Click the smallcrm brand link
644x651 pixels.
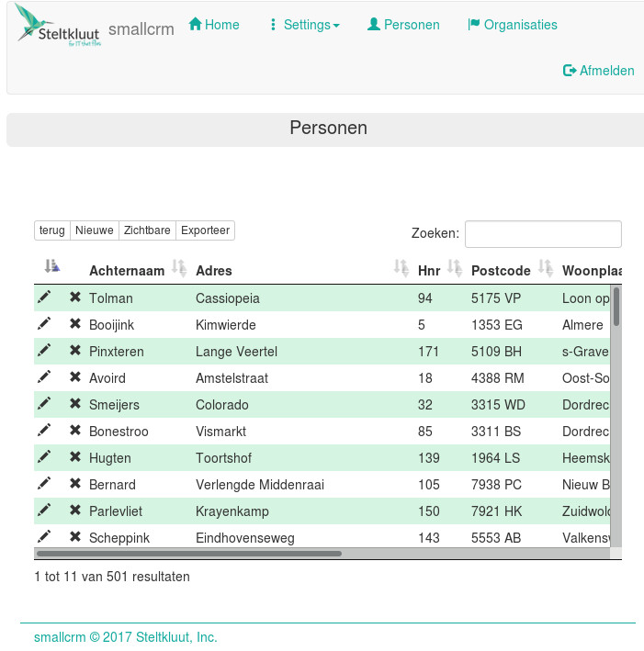click(141, 29)
